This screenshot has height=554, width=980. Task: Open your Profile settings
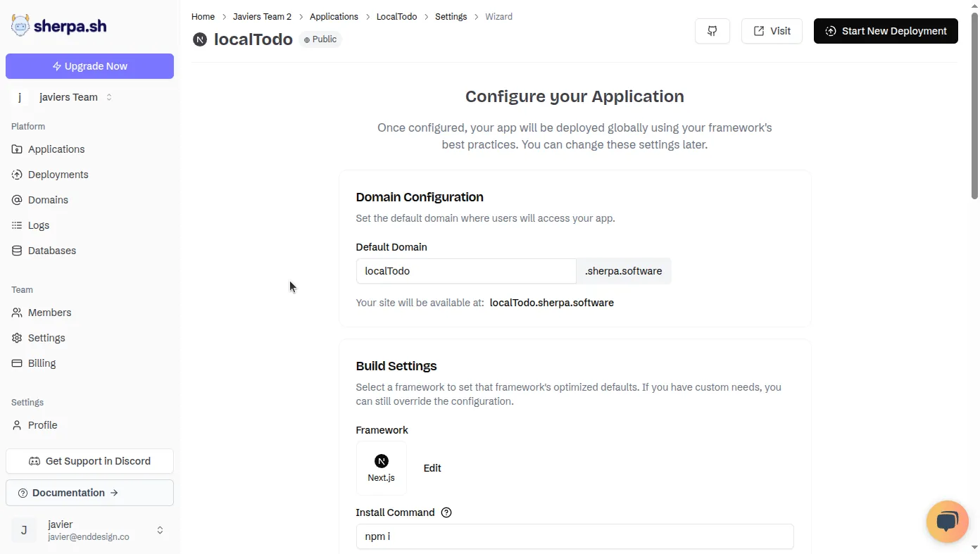43,424
